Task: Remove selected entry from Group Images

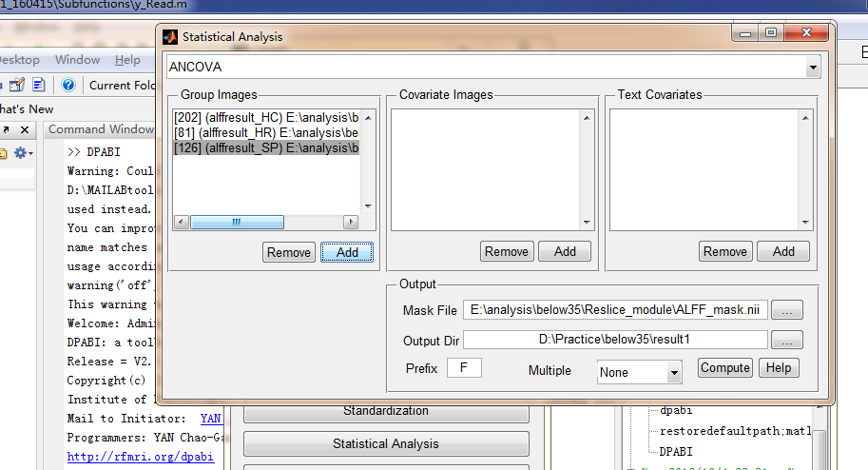Action: (288, 252)
